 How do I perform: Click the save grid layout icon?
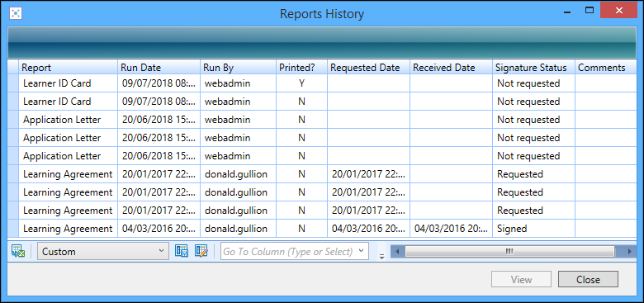click(x=182, y=251)
